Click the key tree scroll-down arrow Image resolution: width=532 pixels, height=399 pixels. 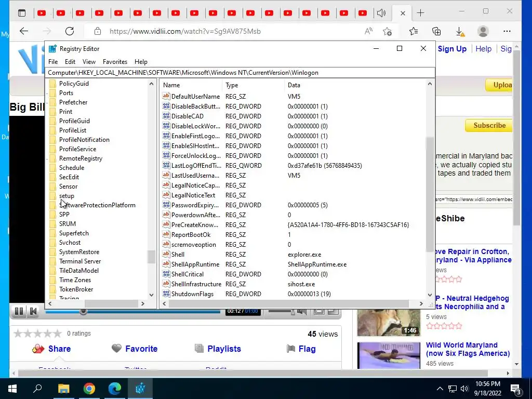[151, 295]
